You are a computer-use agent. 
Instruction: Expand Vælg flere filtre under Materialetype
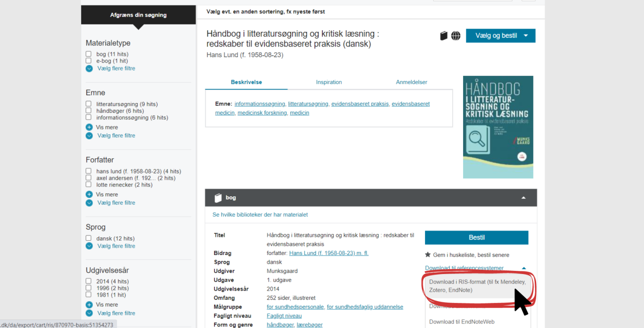click(x=116, y=69)
